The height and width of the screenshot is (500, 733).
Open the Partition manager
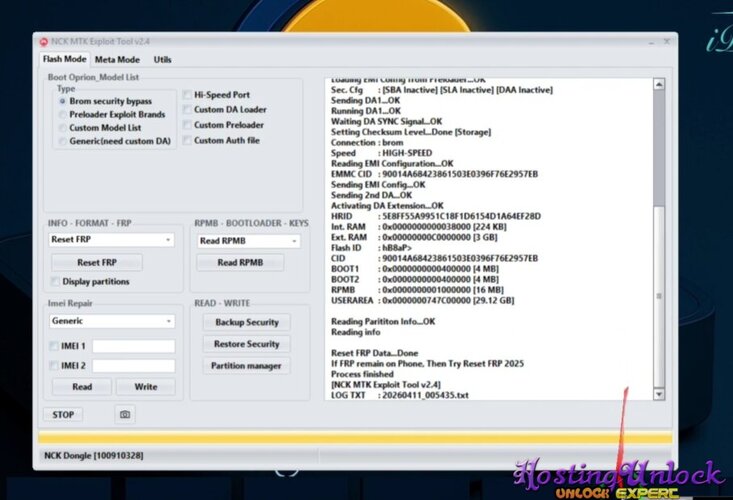[246, 366]
